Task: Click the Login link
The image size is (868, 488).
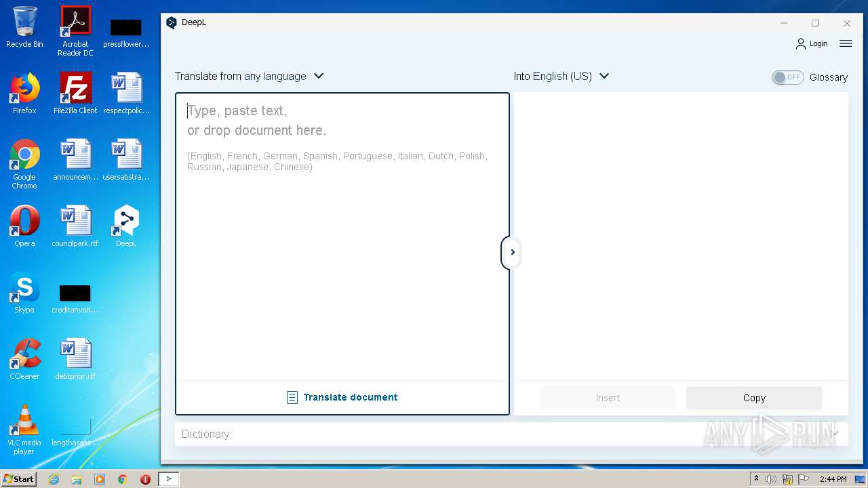Action: (818, 43)
